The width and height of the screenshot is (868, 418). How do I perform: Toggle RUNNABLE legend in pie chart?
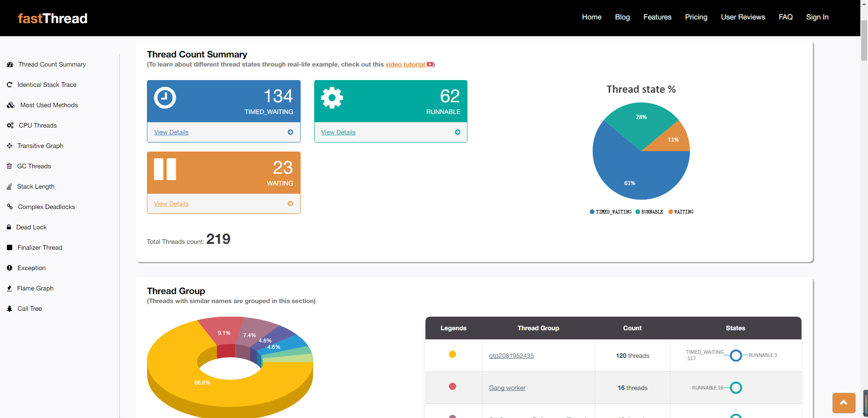(649, 212)
